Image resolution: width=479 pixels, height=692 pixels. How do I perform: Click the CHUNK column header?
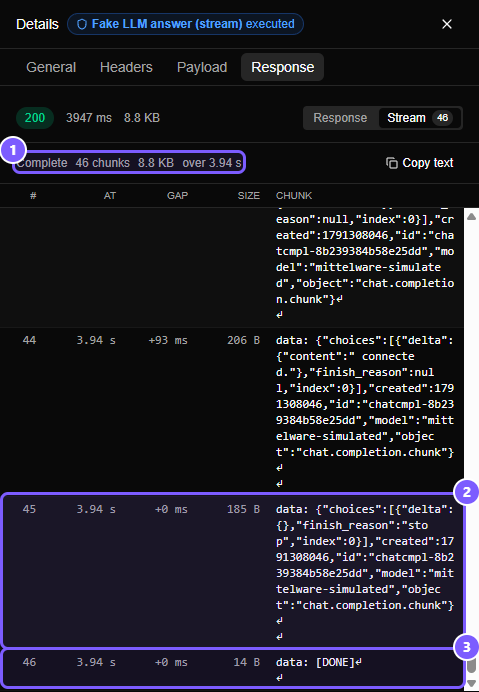294,196
